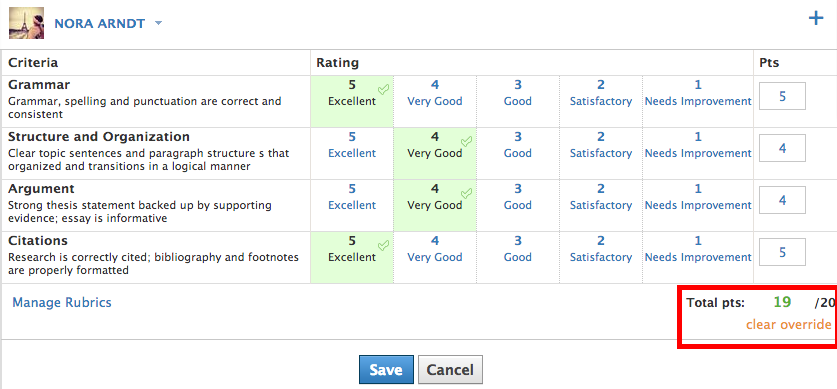This screenshot has width=837, height=389.
Task: Save the rubric grading
Action: point(386,370)
